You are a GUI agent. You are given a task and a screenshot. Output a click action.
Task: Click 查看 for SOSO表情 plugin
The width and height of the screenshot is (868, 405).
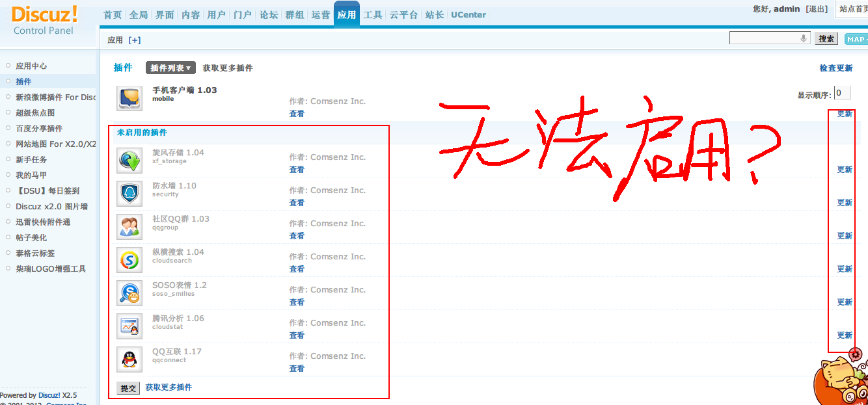[297, 302]
